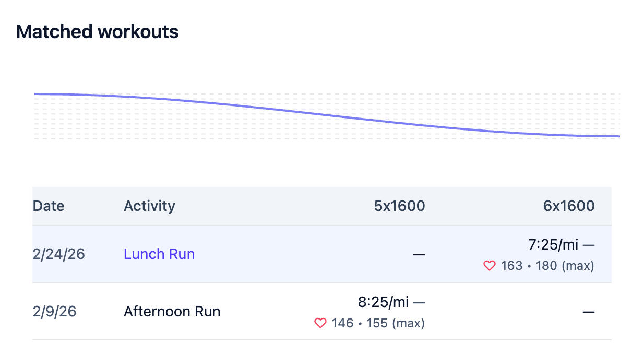The image size is (644, 354).
Task: Click the date 2/24/26
Action: click(x=58, y=254)
